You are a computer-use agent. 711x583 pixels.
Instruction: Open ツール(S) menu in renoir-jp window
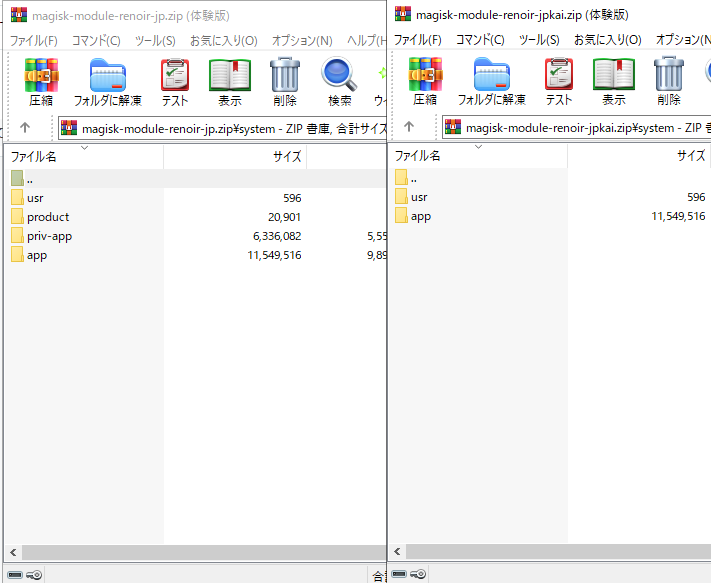tap(155, 41)
